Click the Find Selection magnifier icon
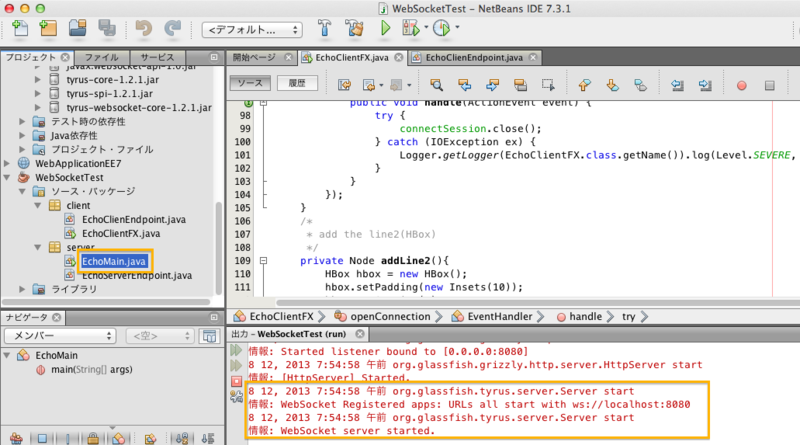The height and width of the screenshot is (445, 800). (x=436, y=85)
